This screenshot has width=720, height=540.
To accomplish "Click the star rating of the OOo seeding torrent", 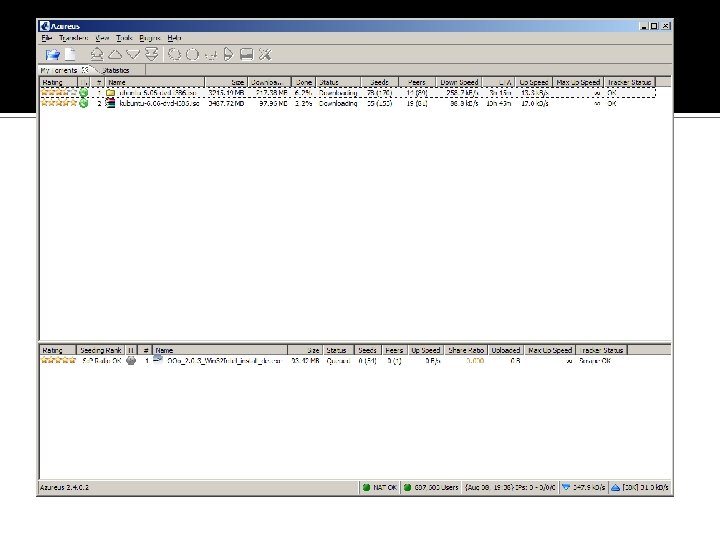I will click(x=58, y=360).
